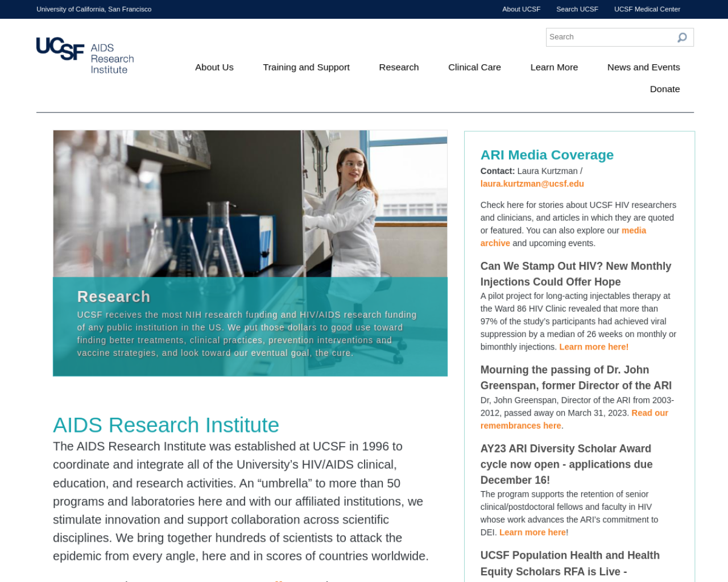
Task: Open News and Events menu
Action: coord(643,67)
